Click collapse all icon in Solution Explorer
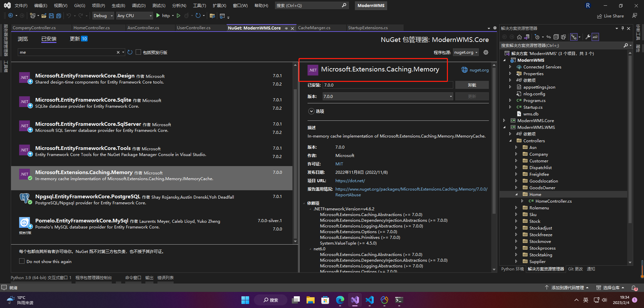The width and height of the screenshot is (644, 308). (556, 37)
